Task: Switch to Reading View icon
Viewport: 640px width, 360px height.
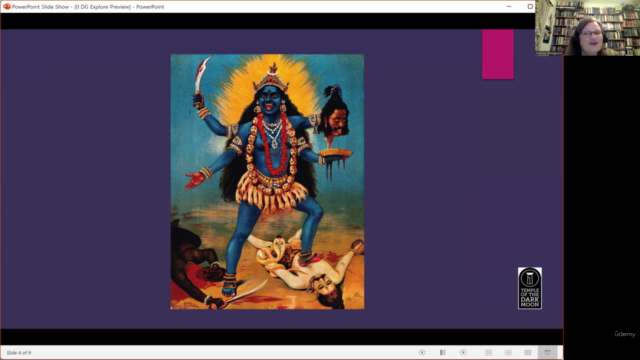Action: 528,353
